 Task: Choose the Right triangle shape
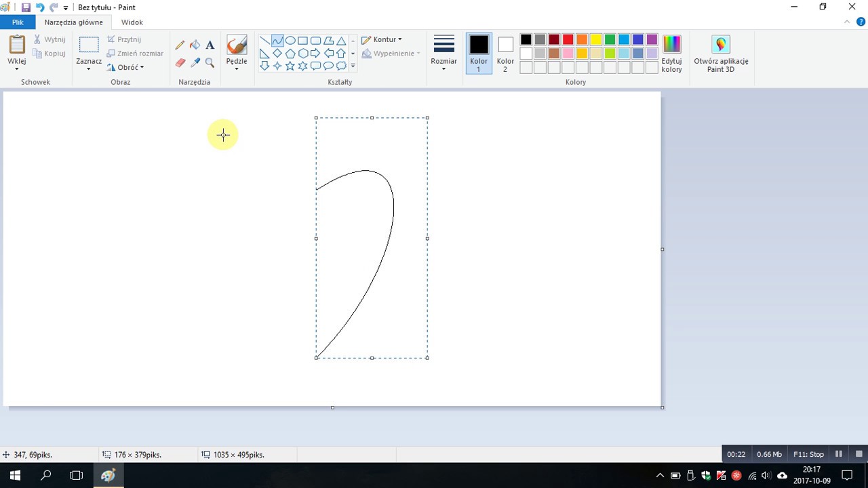pos(264,54)
